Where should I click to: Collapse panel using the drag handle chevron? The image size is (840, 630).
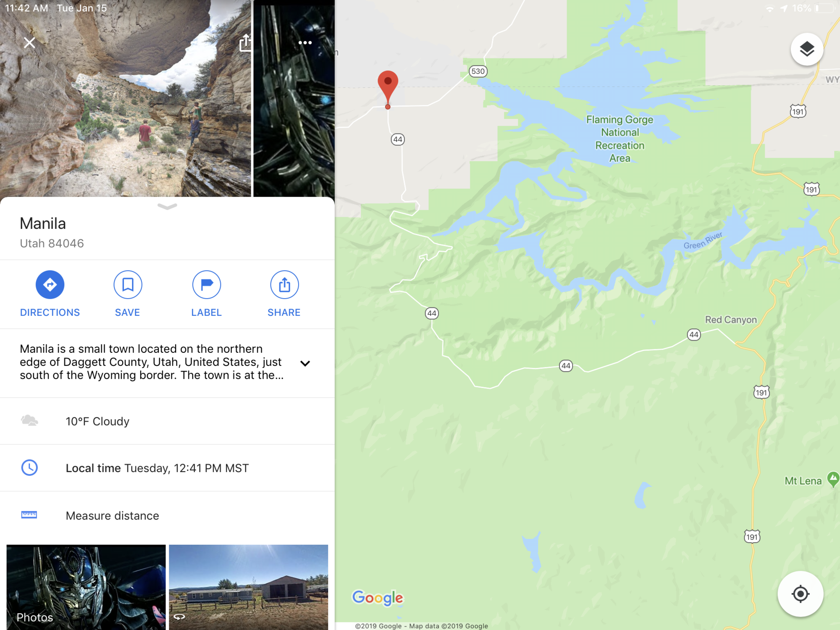coord(167,206)
